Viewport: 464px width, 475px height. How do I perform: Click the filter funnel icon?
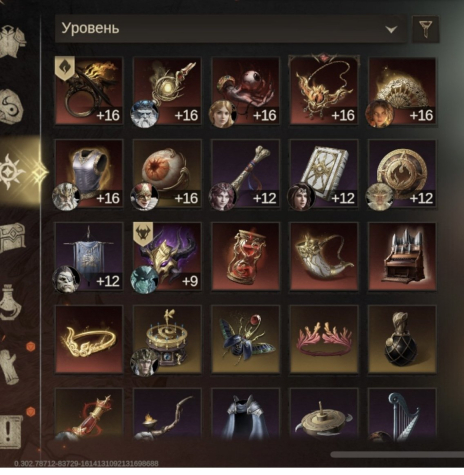425,29
